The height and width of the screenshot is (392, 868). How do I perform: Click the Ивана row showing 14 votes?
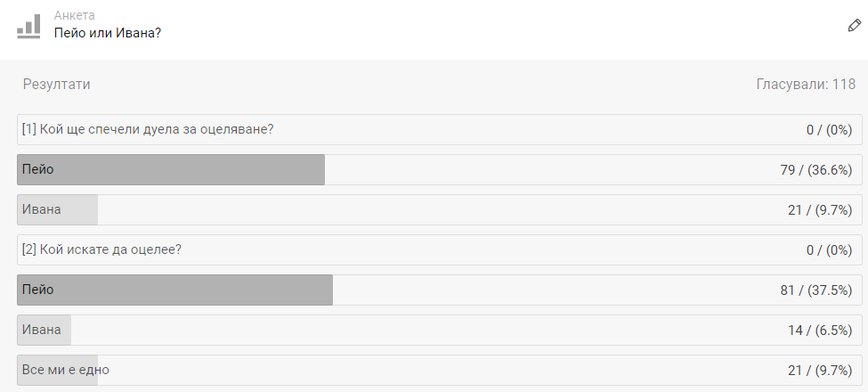440,330
